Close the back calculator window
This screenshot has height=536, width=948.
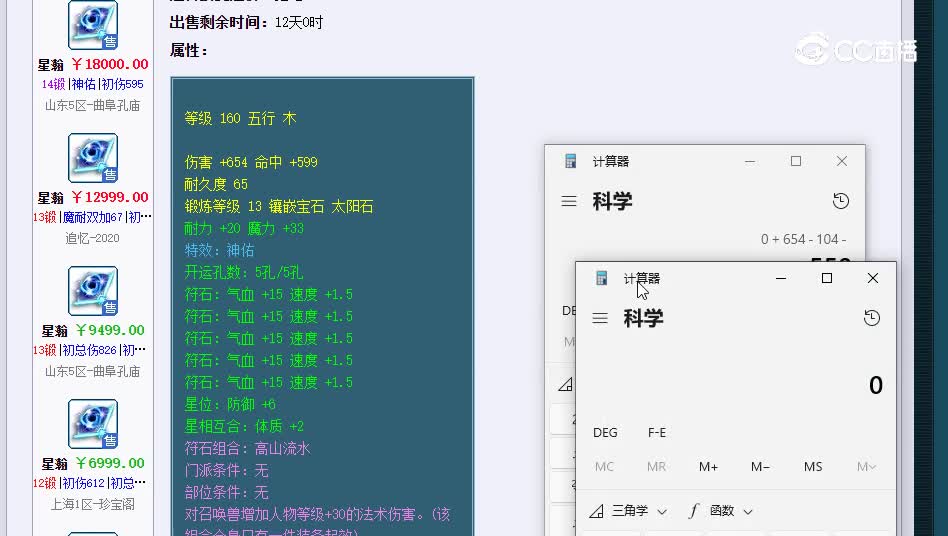pos(842,161)
